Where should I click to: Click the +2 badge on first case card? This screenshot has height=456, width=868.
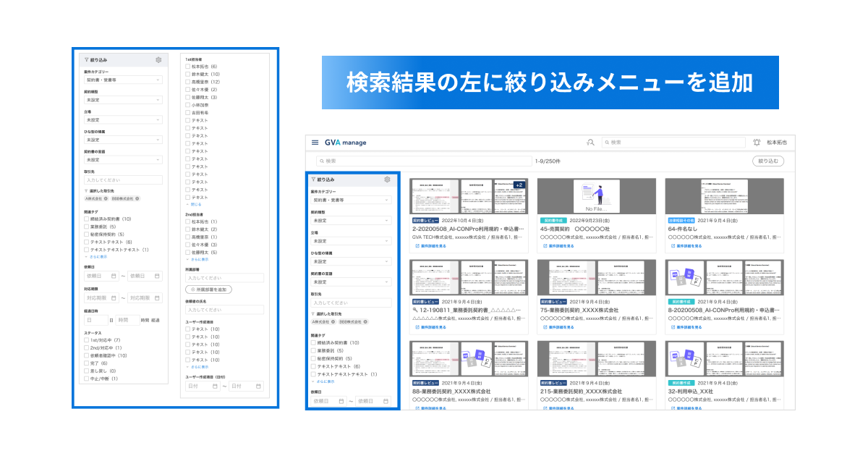519,185
